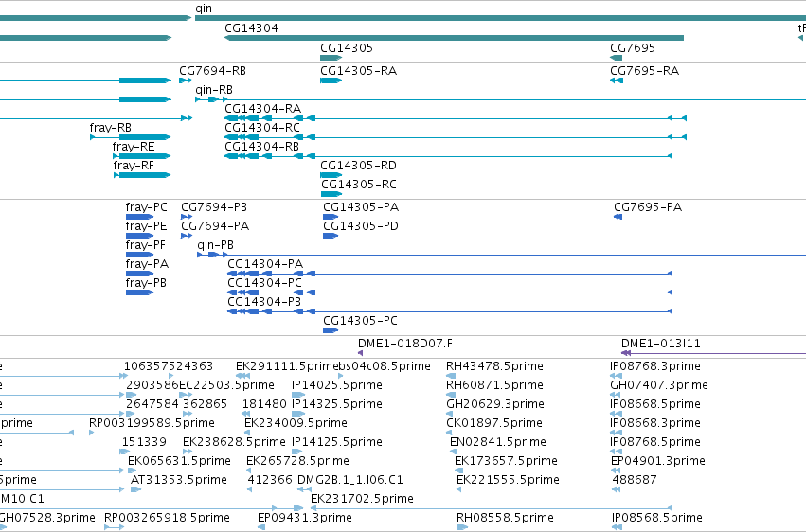This screenshot has height=532, width=806.
Task: Select EST EK265728.5prime
Action: click(297, 461)
